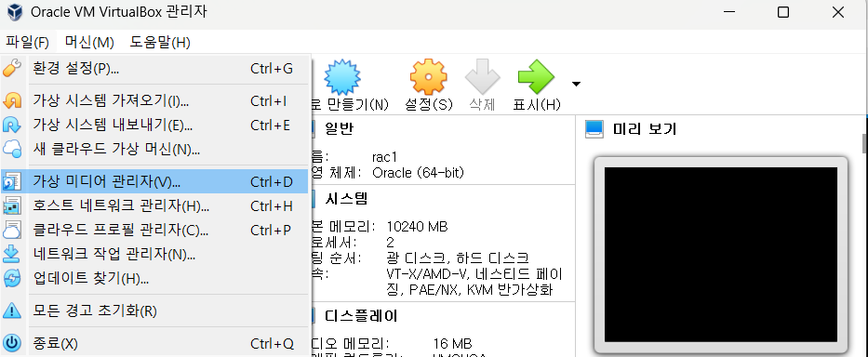868x357 pixels.
Task: Click the Ctrl+D shortcut label
Action: point(272,181)
